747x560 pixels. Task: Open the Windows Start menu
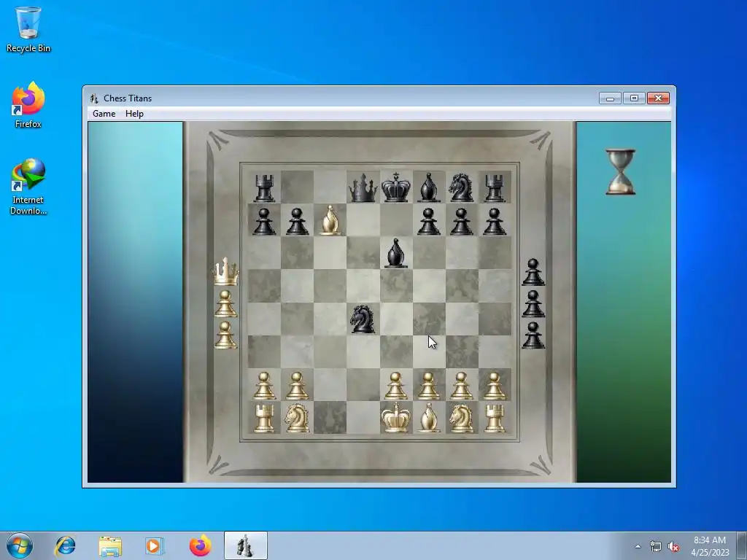(x=20, y=545)
